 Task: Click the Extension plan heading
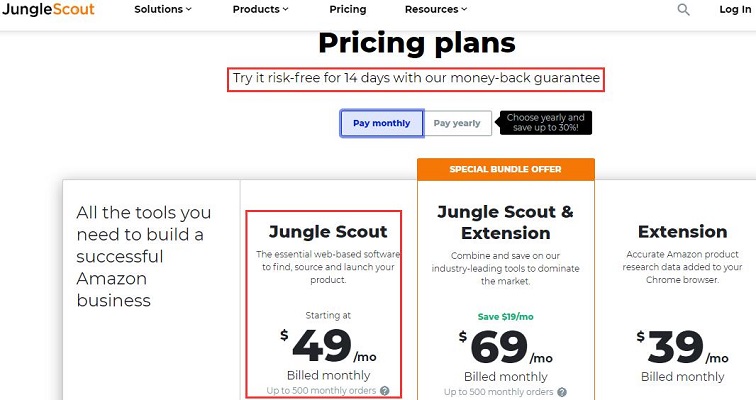tap(682, 231)
